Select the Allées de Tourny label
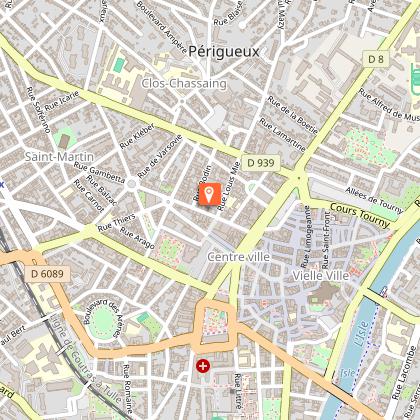Viewport: 420px width, 420px height. pos(374,200)
